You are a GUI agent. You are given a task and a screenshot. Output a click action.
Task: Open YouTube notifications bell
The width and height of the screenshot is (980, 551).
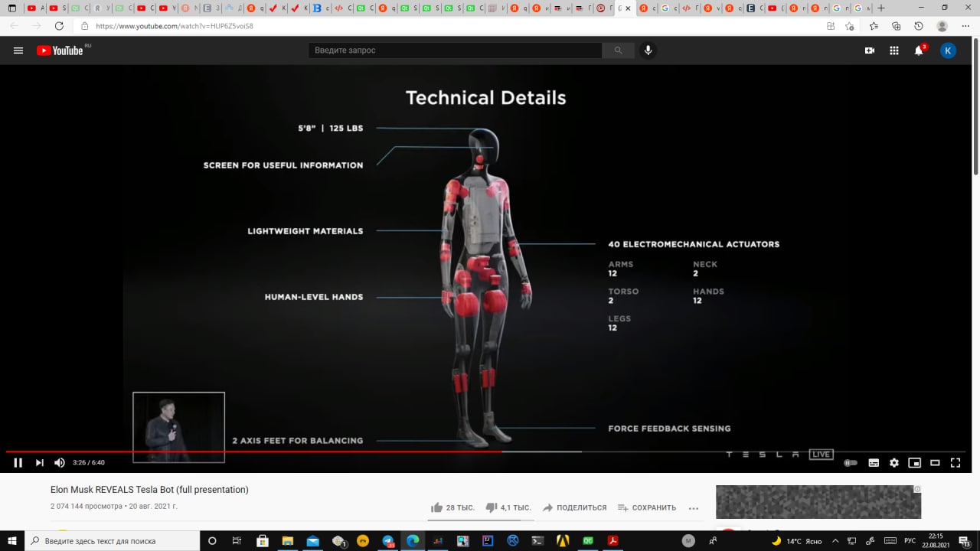[x=919, y=51]
